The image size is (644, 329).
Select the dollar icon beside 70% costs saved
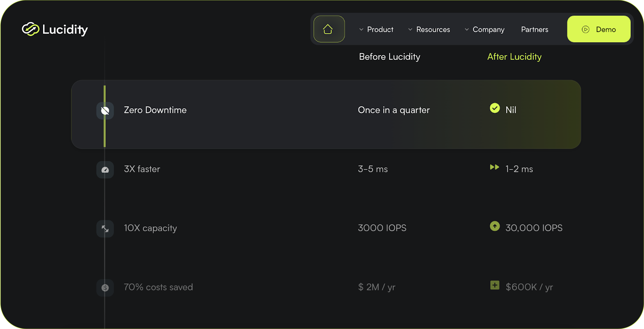point(105,288)
